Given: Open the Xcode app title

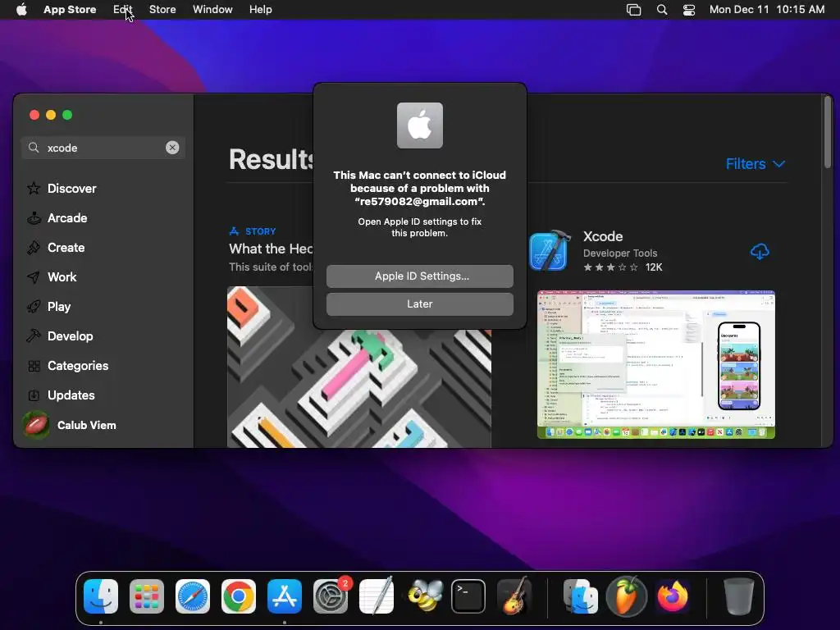Looking at the screenshot, I should coord(603,236).
